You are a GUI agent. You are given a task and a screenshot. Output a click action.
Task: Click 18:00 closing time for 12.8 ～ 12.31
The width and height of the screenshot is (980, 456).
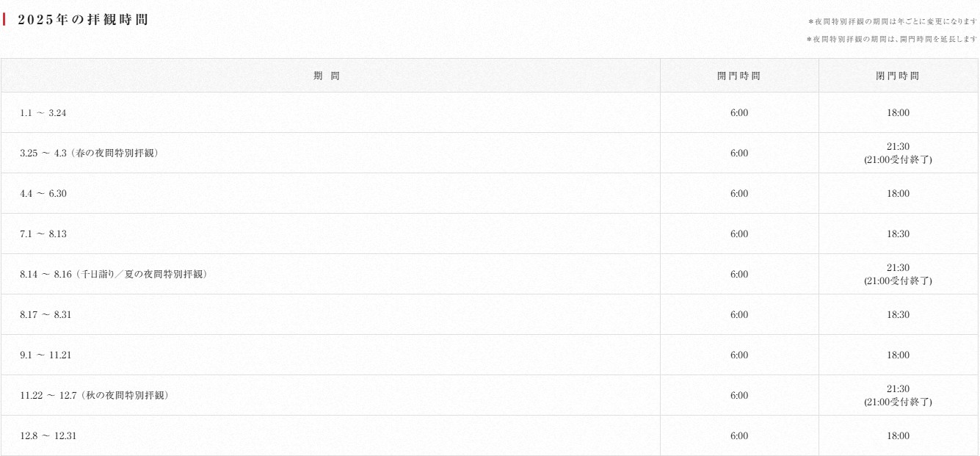[x=898, y=435]
